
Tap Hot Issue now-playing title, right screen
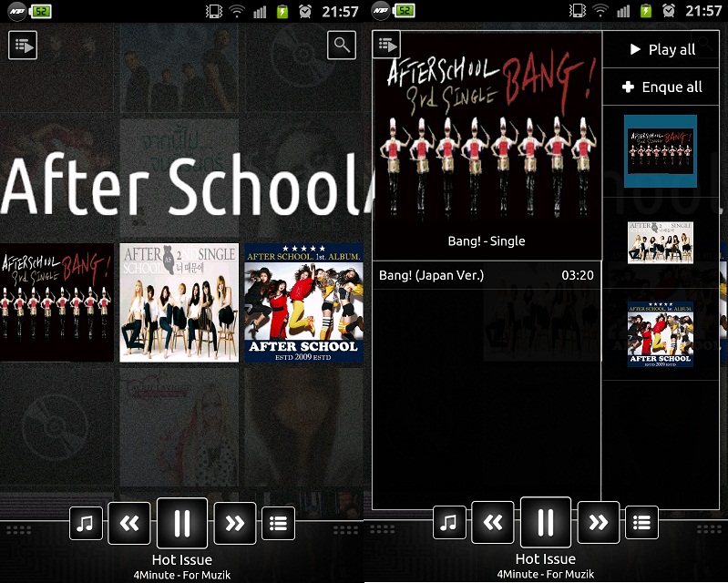pos(546,559)
